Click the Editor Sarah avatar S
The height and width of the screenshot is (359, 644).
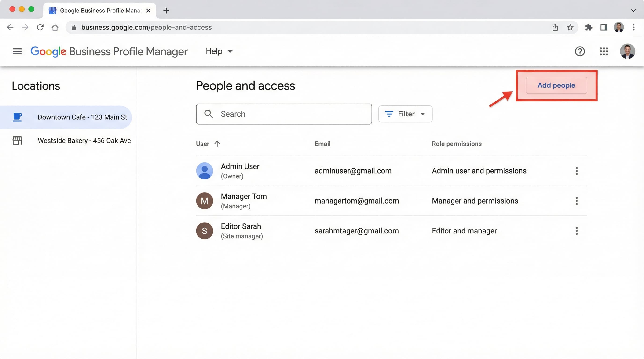point(205,231)
